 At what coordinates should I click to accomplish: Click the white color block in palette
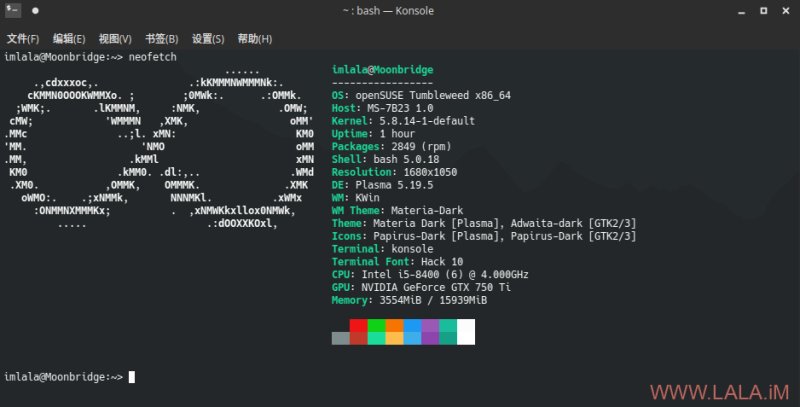point(466,332)
